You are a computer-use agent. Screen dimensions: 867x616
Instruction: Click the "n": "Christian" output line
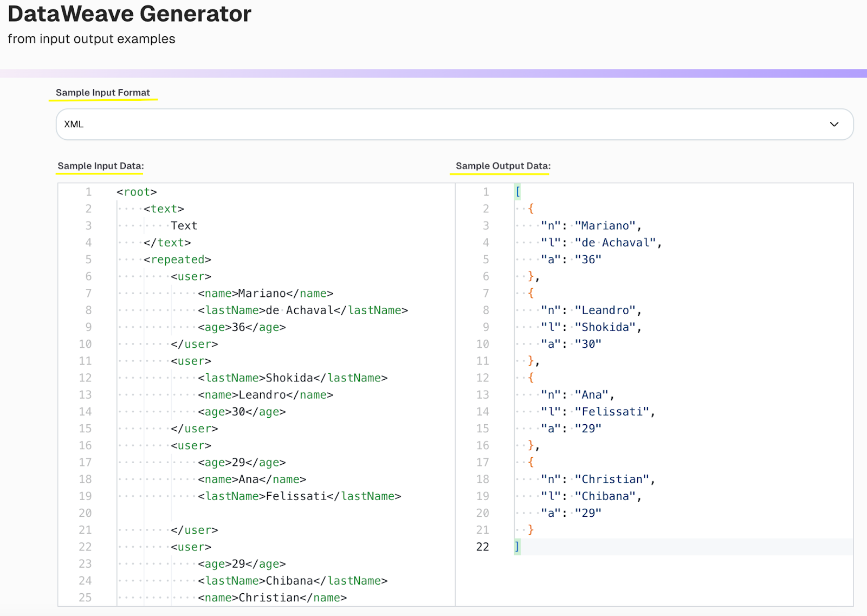pos(598,479)
